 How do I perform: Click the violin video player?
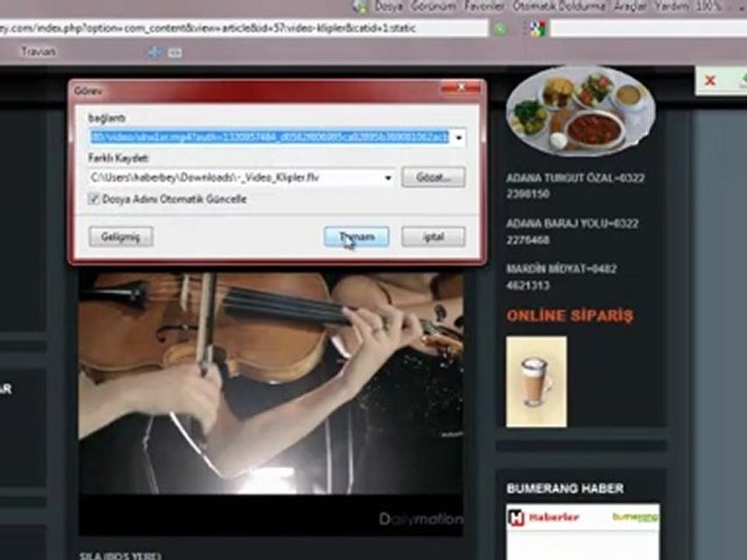(271, 404)
